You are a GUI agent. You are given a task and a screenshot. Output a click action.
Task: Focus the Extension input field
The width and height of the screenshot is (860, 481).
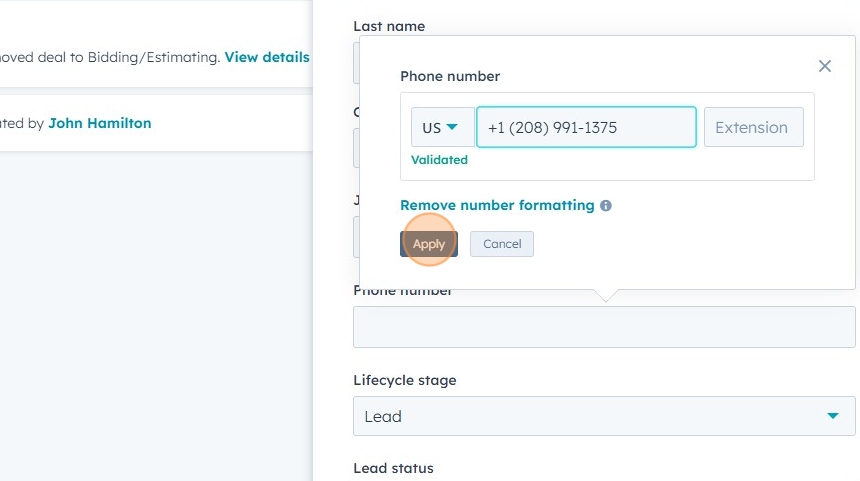752,128
